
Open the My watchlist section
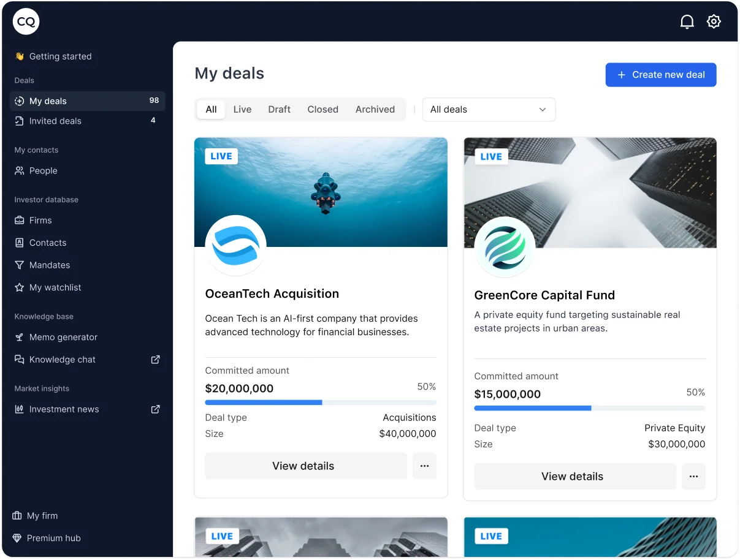point(55,287)
